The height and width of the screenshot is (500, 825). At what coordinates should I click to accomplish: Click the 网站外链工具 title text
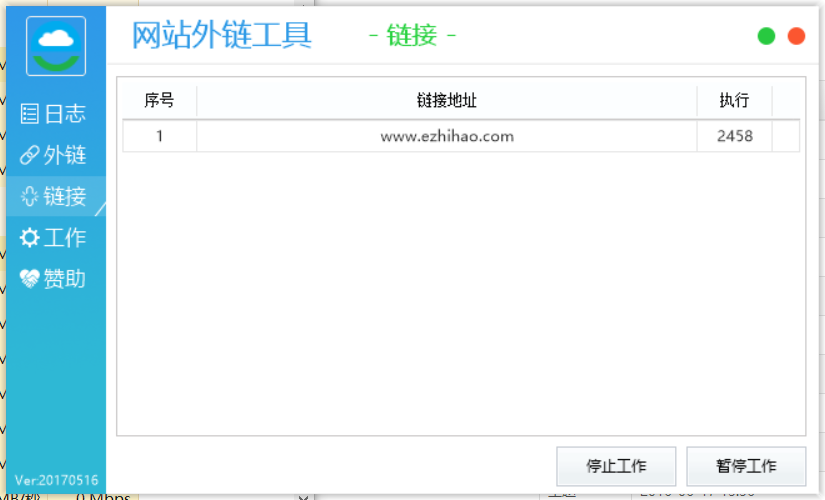tap(222, 35)
